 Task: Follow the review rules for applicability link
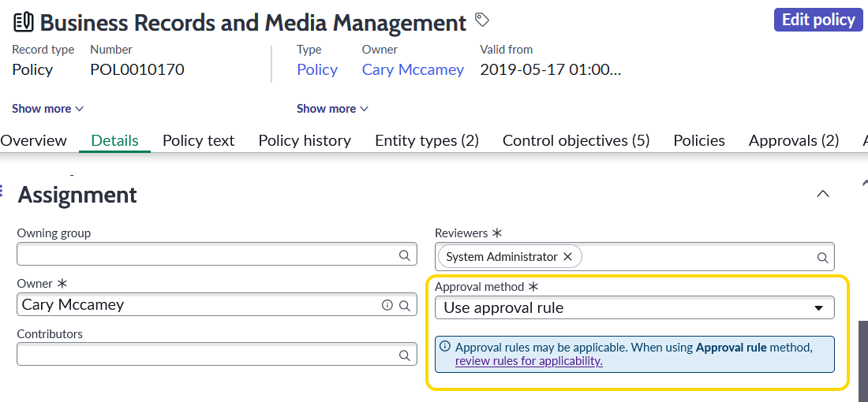pyautogui.click(x=529, y=362)
